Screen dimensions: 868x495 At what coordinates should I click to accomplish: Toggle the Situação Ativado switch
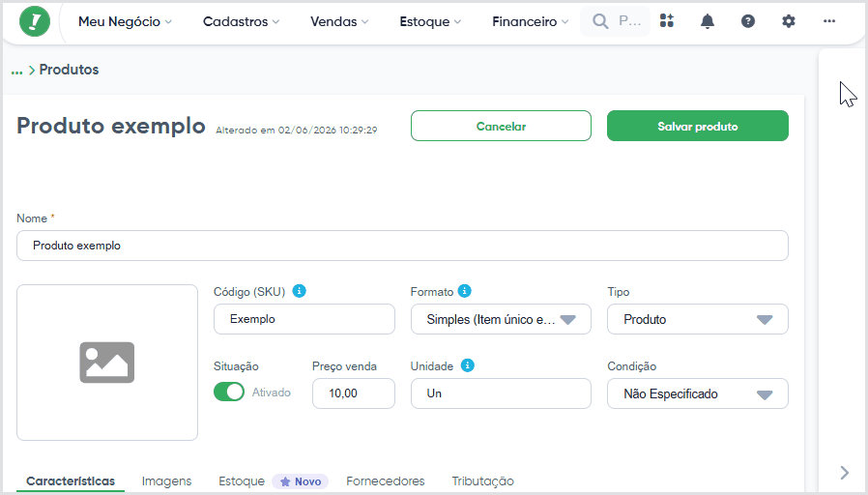click(x=229, y=392)
